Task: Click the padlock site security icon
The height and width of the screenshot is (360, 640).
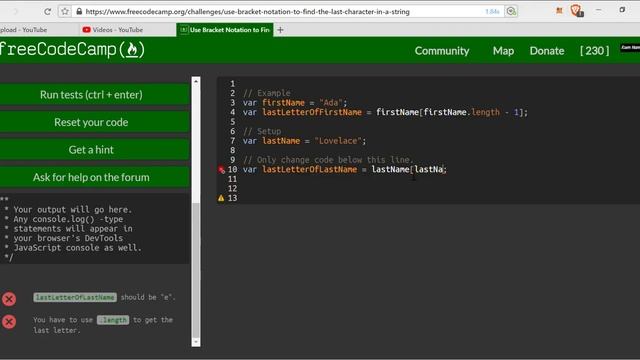Action: click(x=79, y=11)
